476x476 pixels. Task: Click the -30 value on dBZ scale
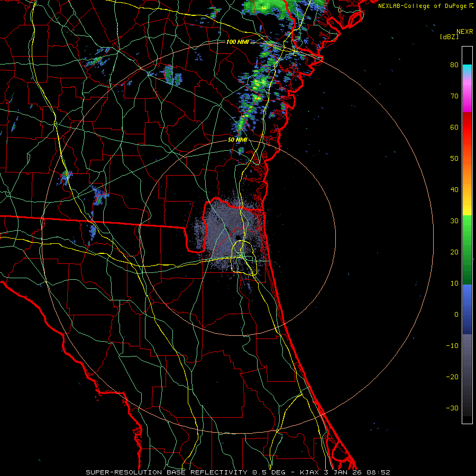coord(452,408)
